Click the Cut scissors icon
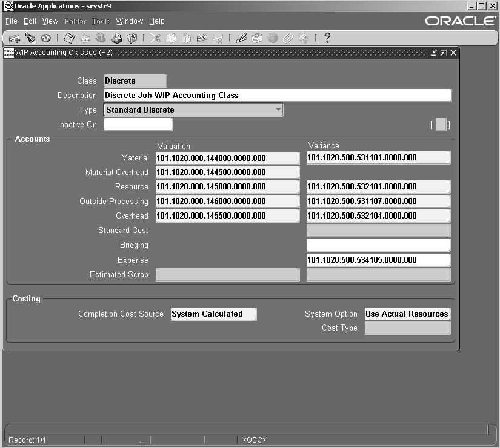The image size is (500, 448). point(155,38)
